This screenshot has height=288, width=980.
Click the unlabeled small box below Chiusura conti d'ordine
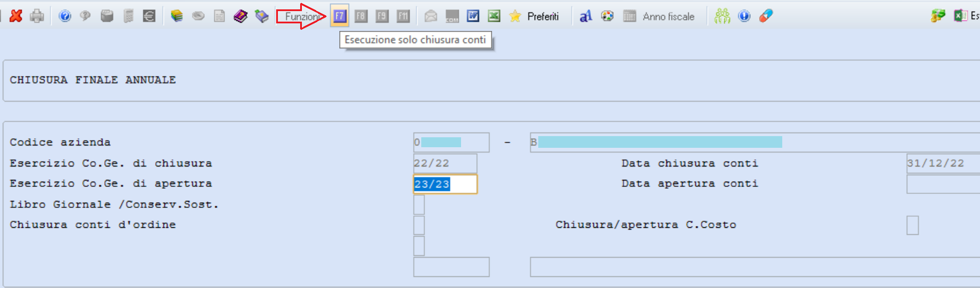click(419, 246)
